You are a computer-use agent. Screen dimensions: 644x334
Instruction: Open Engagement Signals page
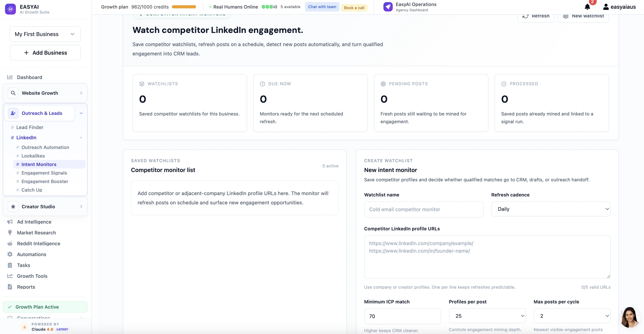pyautogui.click(x=44, y=173)
